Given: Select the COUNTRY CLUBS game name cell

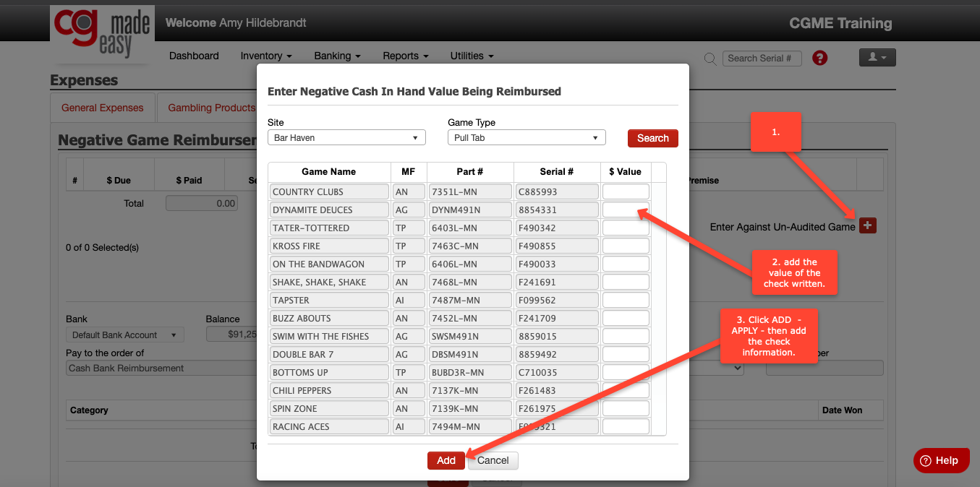Looking at the screenshot, I should tap(329, 191).
